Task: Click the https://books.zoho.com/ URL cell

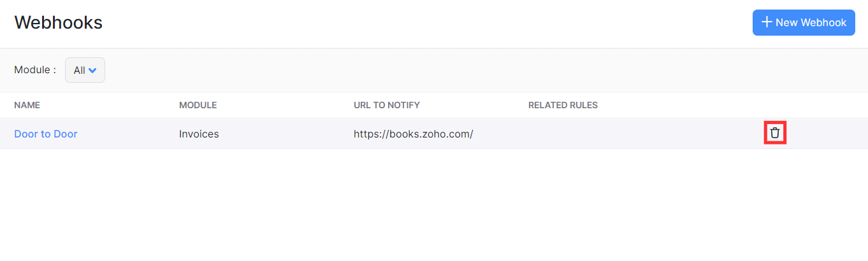Action: [x=413, y=134]
